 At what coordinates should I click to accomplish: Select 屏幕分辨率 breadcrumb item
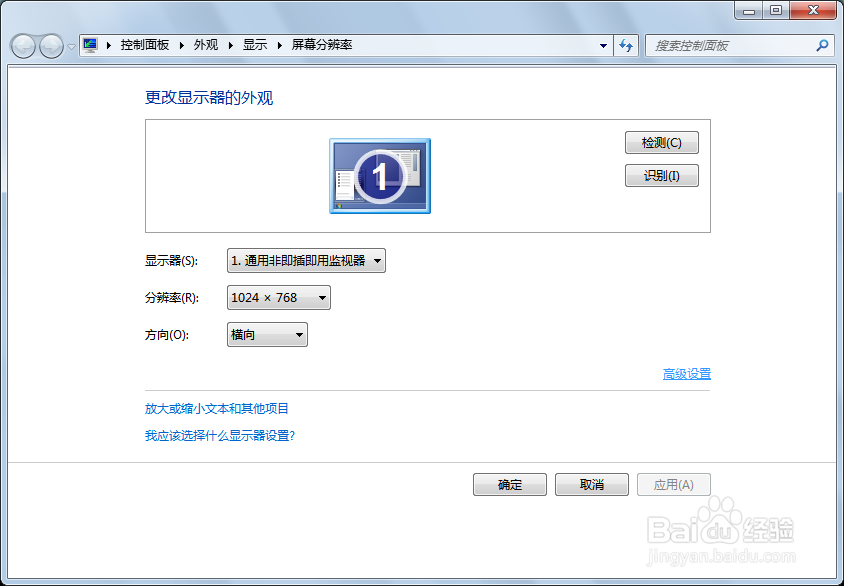[x=322, y=45]
